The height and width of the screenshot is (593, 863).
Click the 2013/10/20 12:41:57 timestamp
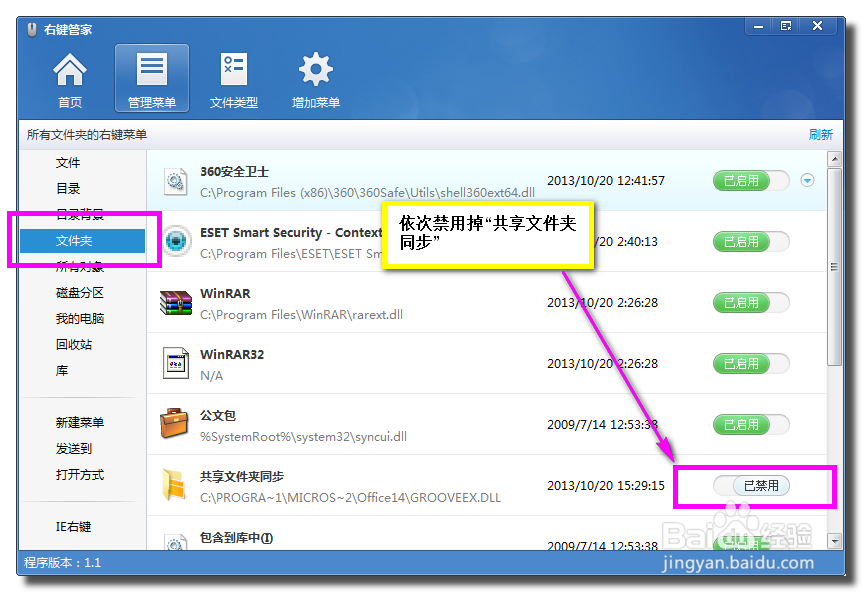(605, 181)
